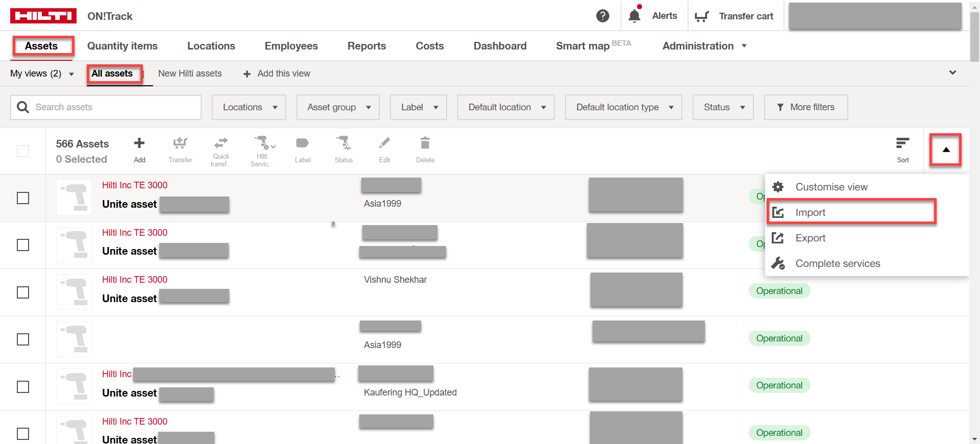The height and width of the screenshot is (444, 980).
Task: Click Add this view link
Action: tap(284, 73)
